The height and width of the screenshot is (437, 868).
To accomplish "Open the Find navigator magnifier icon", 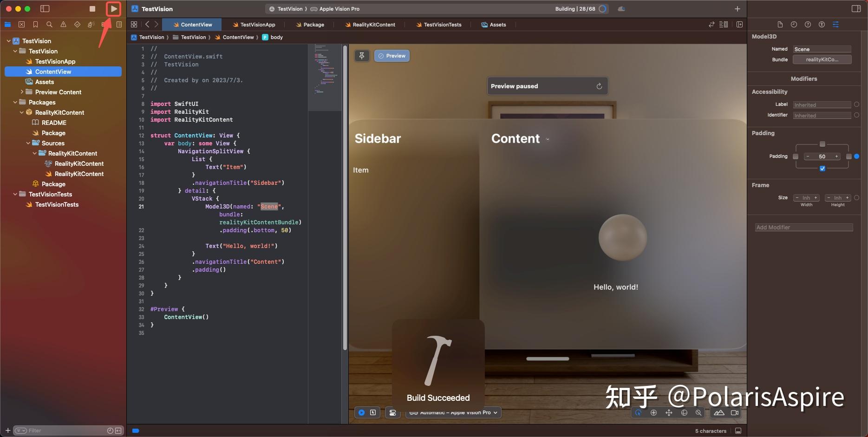I will point(49,25).
